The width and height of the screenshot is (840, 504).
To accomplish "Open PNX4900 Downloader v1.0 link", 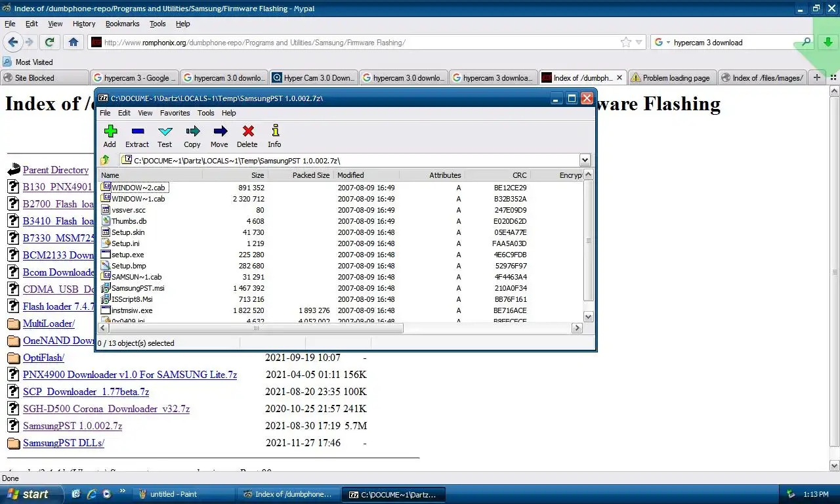I will tap(130, 375).
